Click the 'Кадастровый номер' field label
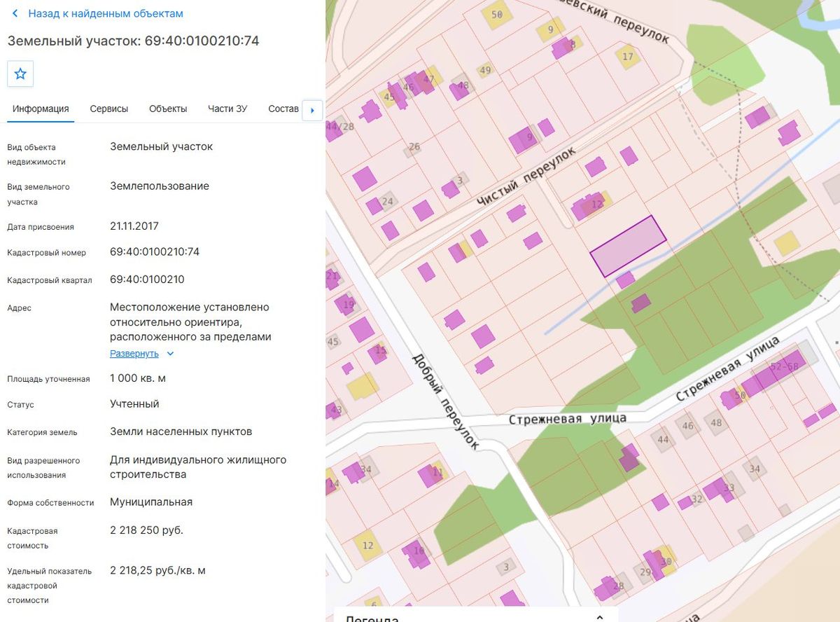840x622 pixels. click(47, 253)
